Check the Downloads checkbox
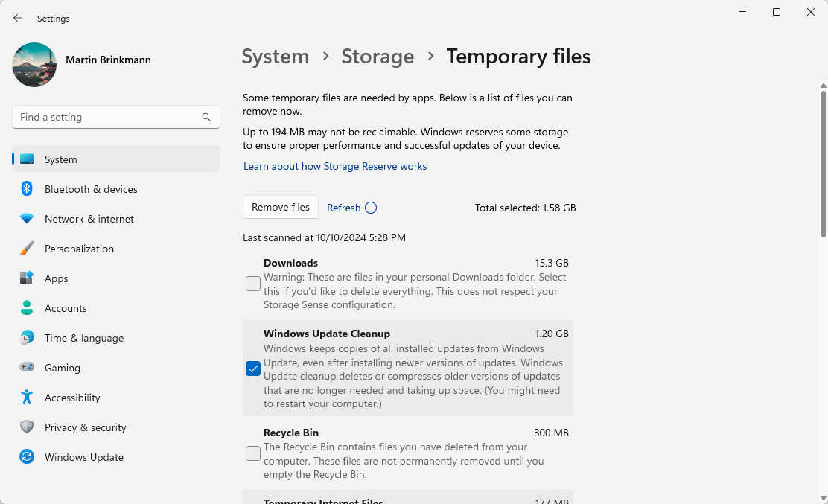 point(253,284)
